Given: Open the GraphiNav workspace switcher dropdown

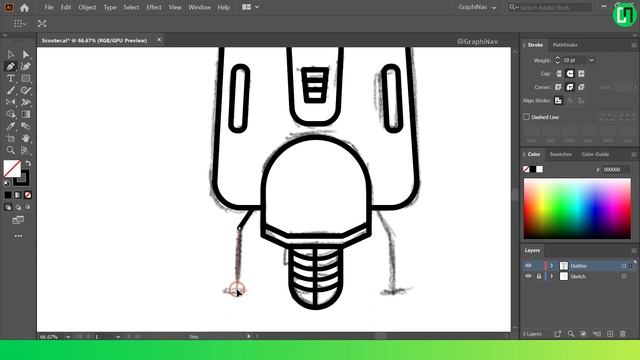Looking at the screenshot, I should pos(477,7).
